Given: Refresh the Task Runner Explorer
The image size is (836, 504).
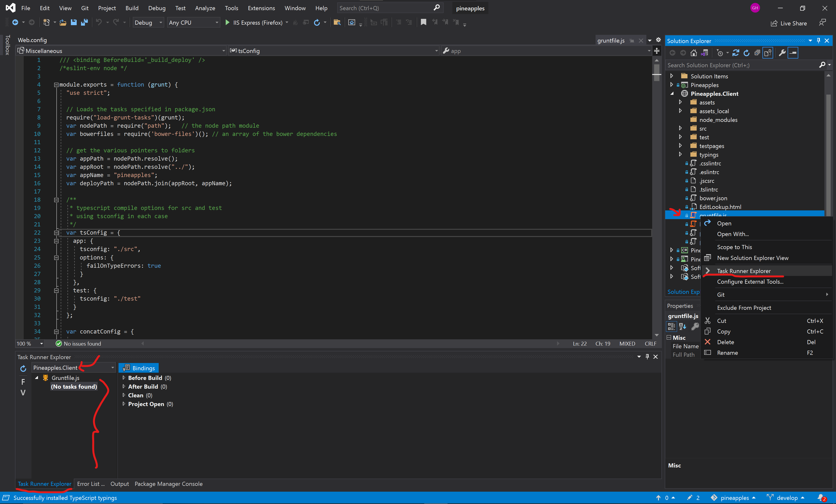Looking at the screenshot, I should (23, 368).
